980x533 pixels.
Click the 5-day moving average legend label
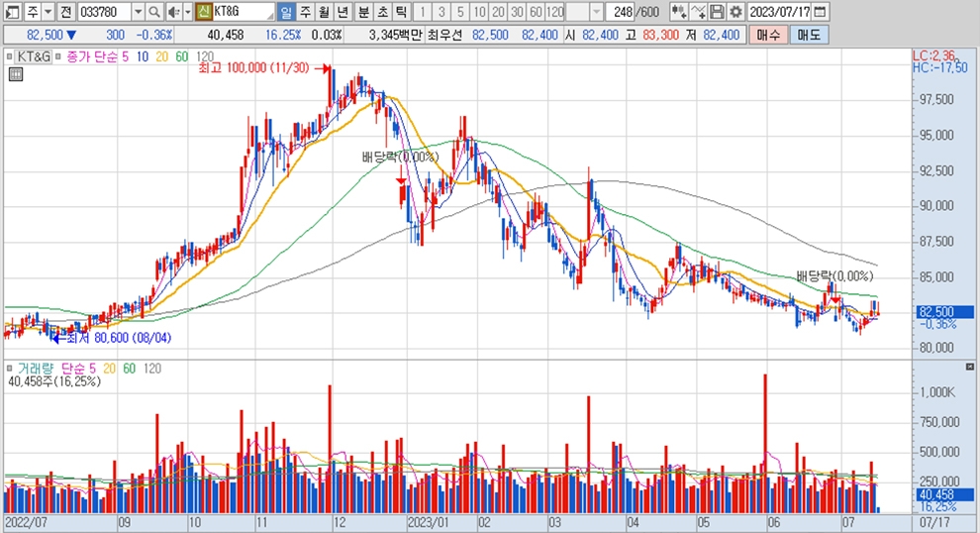coord(125,56)
